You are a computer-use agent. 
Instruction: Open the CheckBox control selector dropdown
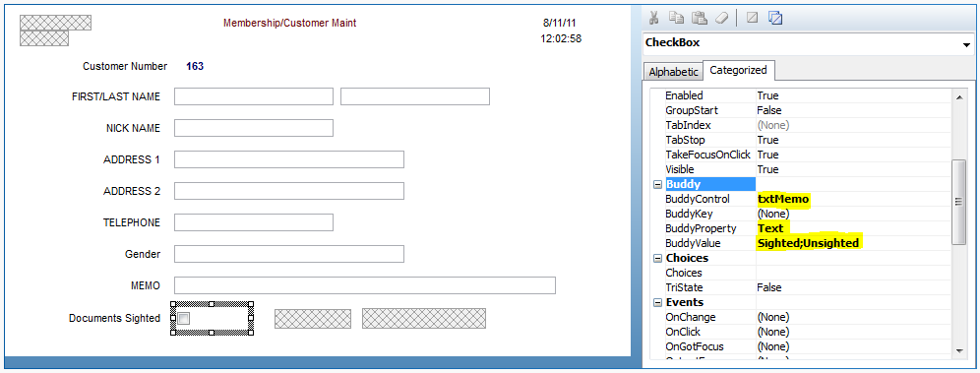967,44
